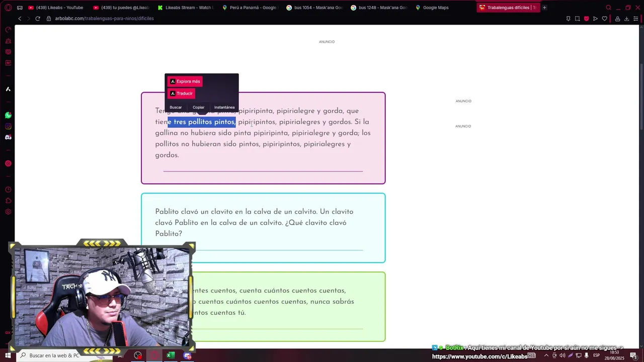Open the Opera main menu logo
The width and height of the screenshot is (644, 362).
point(8,8)
